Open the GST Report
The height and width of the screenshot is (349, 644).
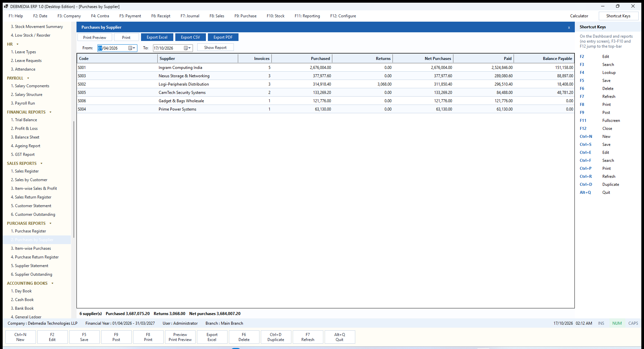pos(23,155)
